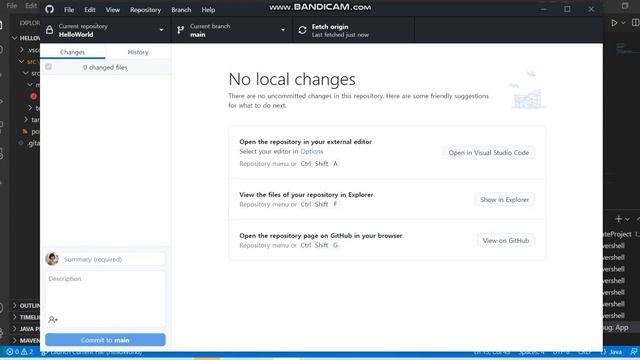Collapse the HELLOWORLD root folder in VS Code
640x360 pixels.
(15, 38)
